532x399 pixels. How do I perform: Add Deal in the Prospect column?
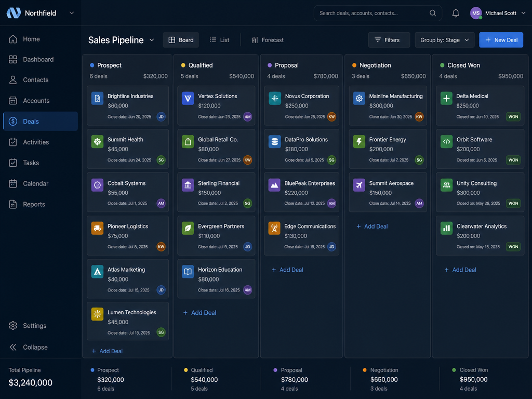pos(107,351)
